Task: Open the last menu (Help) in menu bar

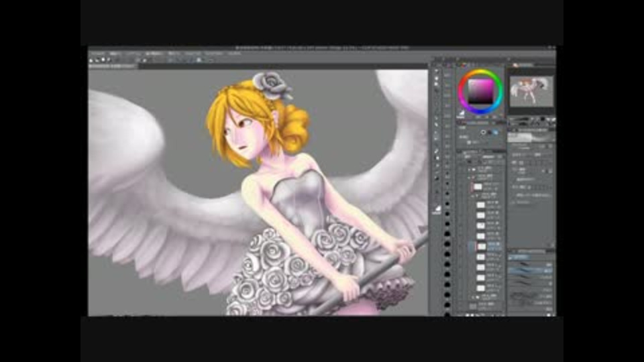Action: pos(234,54)
